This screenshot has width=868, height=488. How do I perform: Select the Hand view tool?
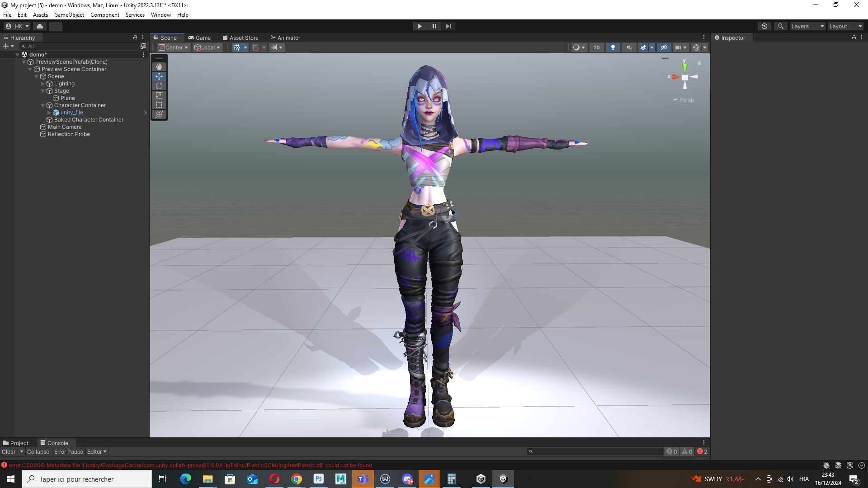159,67
